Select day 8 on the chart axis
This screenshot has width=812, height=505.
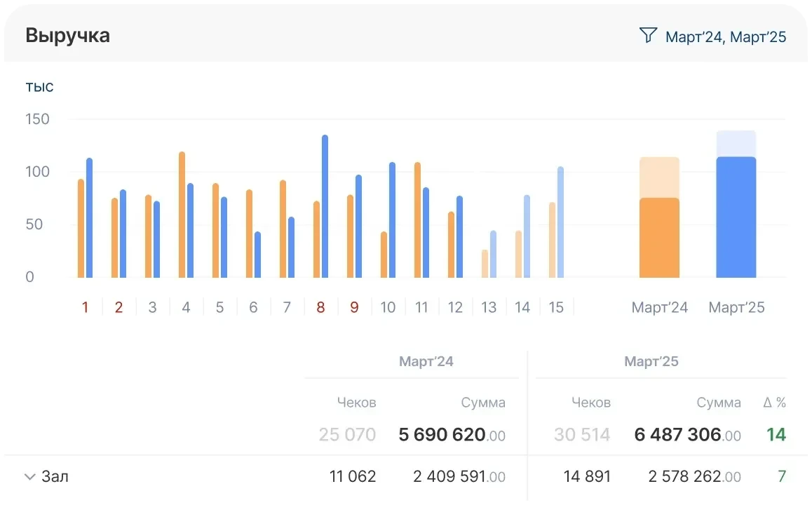(320, 307)
